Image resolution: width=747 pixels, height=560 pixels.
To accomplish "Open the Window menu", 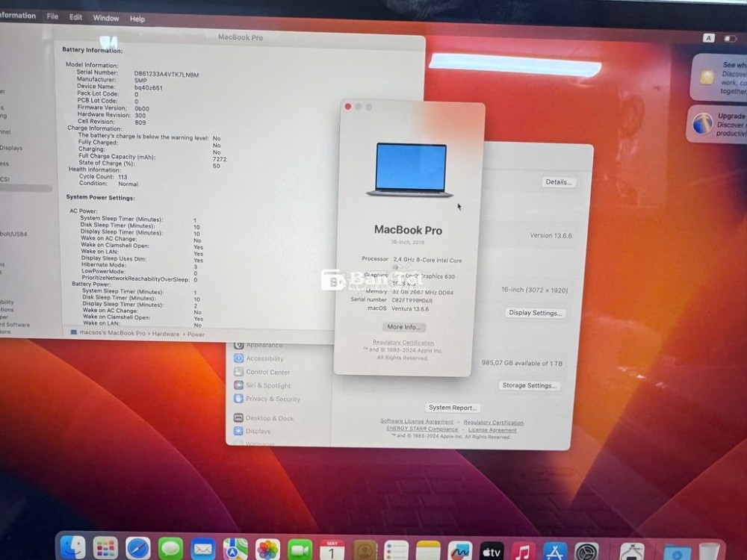I will (106, 18).
